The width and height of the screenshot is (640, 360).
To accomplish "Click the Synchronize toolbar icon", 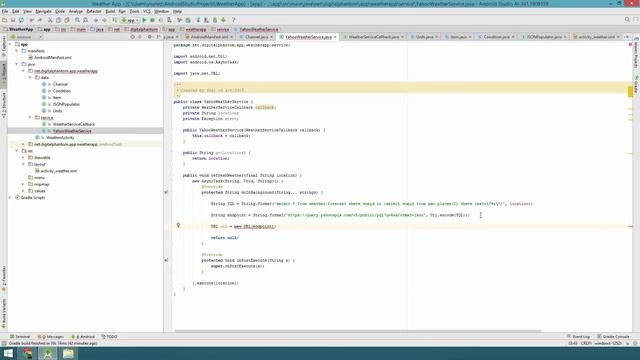I will pyautogui.click(x=21, y=20).
